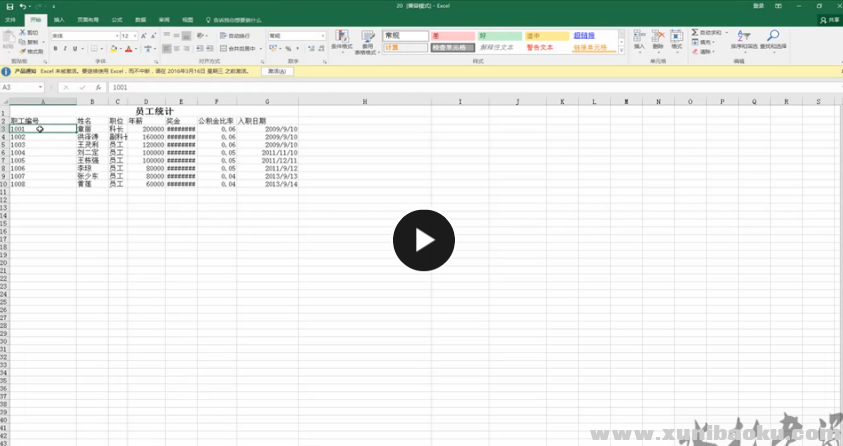Open Sort and Filter (排序和筛选)

[744, 39]
